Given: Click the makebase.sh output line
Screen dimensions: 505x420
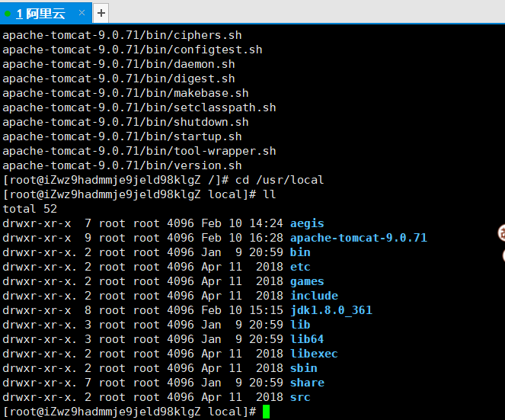Looking at the screenshot, I should pos(126,93).
